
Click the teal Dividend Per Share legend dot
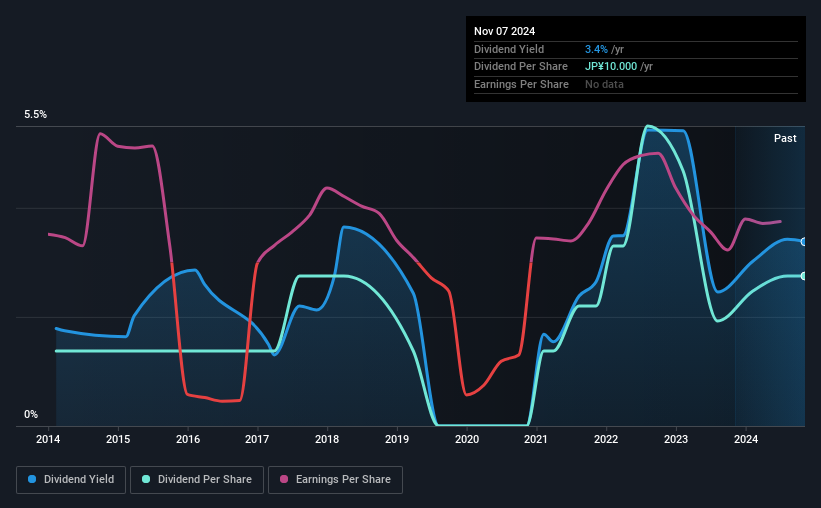click(146, 479)
